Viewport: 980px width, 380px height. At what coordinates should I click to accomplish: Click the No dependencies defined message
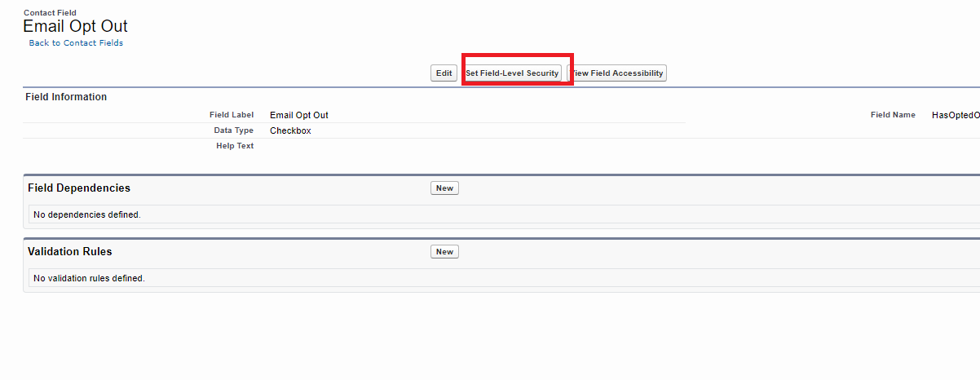pos(87,215)
